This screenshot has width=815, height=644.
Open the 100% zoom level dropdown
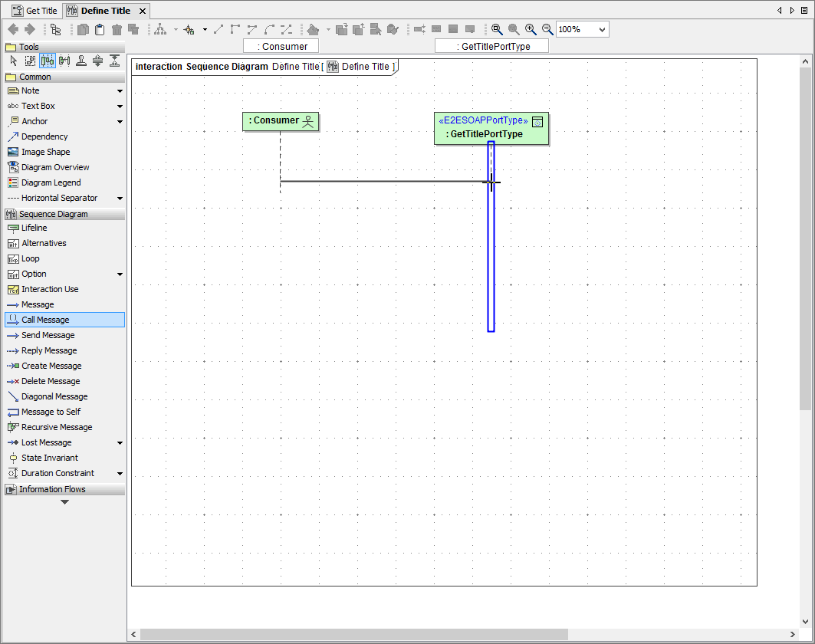[x=601, y=29]
